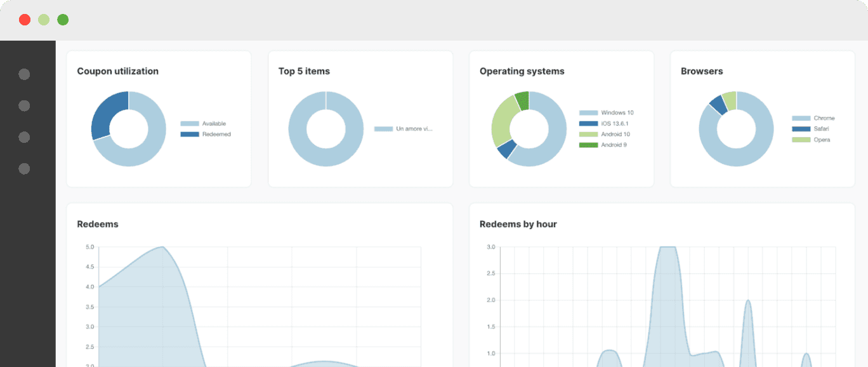Click the 'Operating systems' card title
Image resolution: width=868 pixels, height=367 pixels.
coord(522,71)
